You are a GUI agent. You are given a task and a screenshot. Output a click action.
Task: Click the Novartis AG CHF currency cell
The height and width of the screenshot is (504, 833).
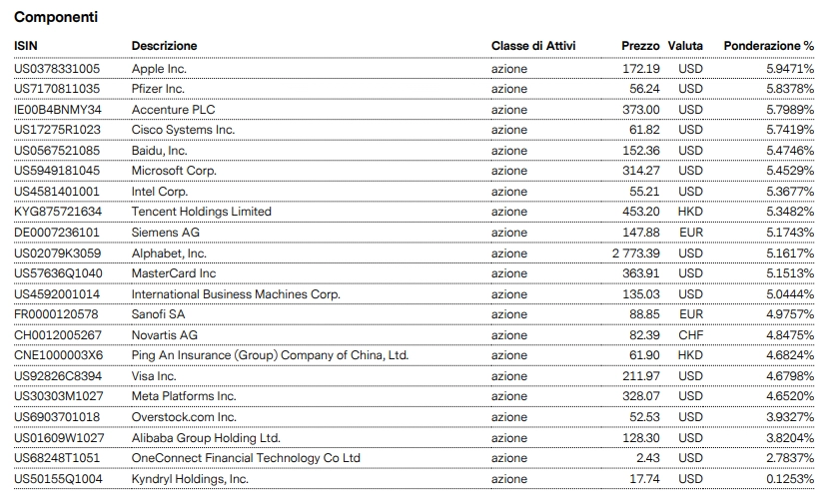(x=691, y=335)
